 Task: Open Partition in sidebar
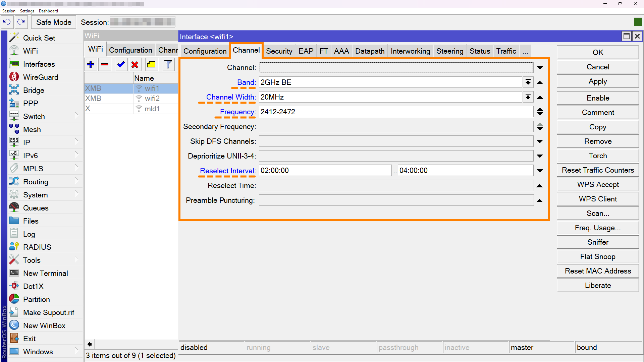[x=45, y=299]
